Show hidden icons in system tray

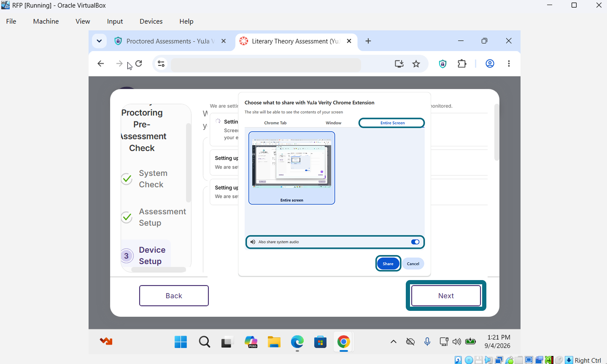coord(394,342)
